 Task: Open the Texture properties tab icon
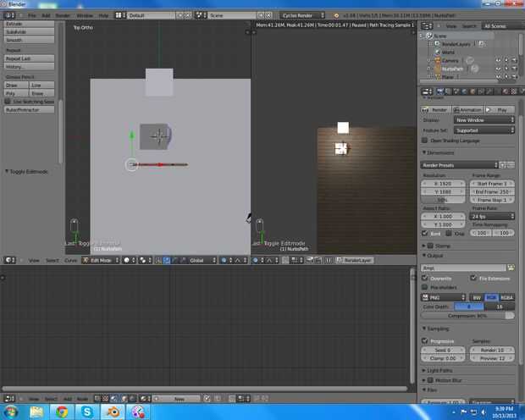[513, 91]
